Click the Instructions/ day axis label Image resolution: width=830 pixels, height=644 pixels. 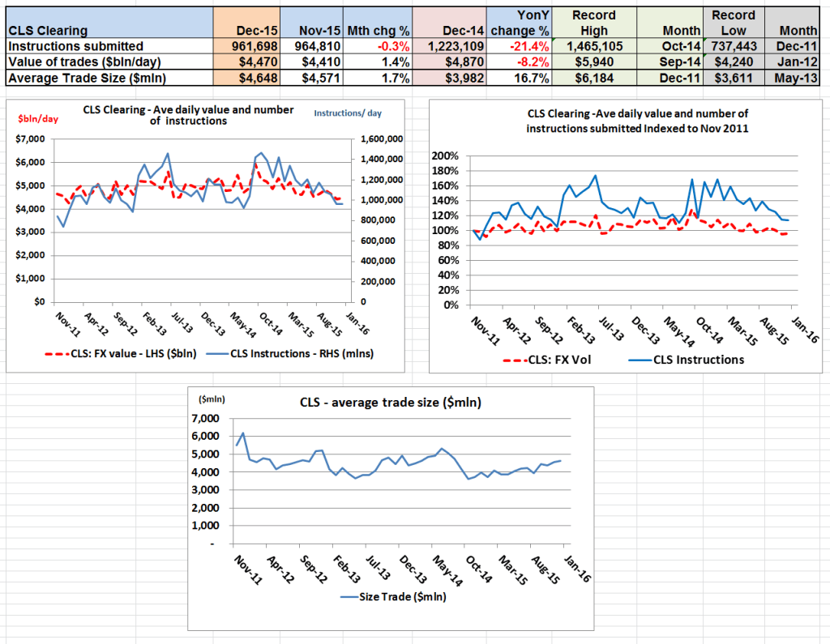[x=348, y=113]
